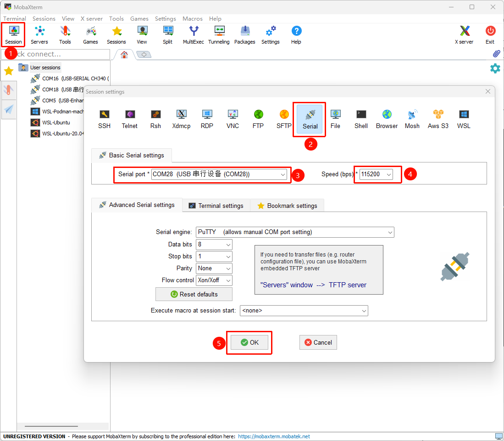Choose the Telnet session type
The width and height of the screenshot is (504, 441).
129,119
